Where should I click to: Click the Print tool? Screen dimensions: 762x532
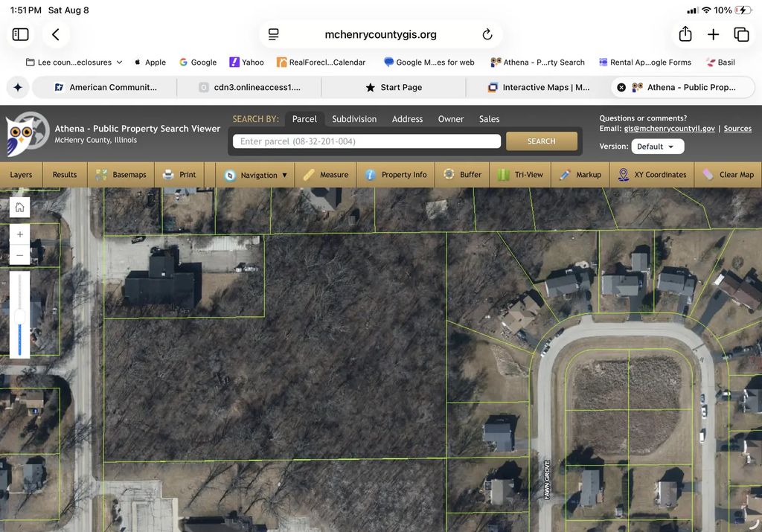pyautogui.click(x=180, y=175)
